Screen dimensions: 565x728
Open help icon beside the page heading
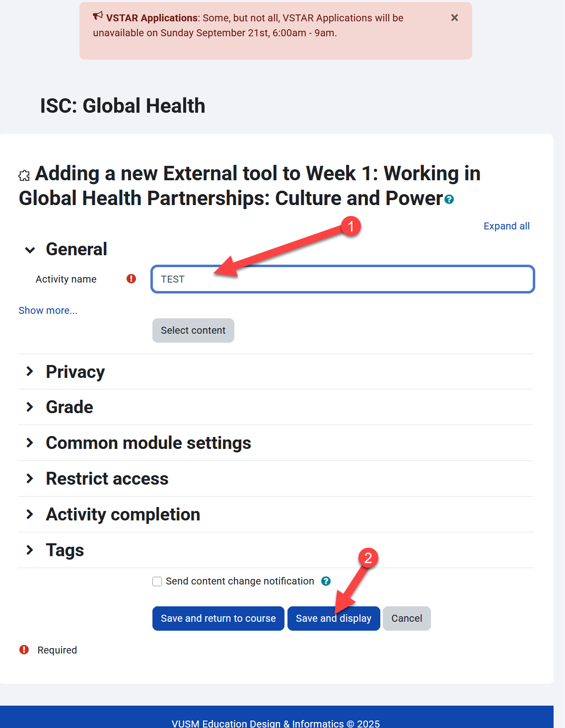click(449, 200)
